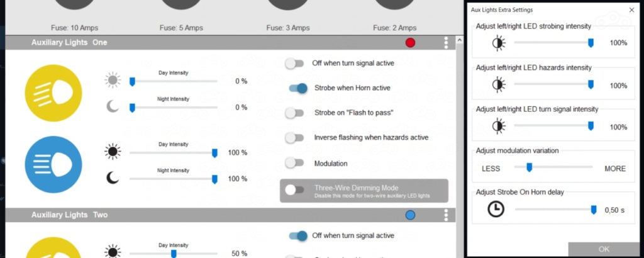Click the brightness icon for LED hazards intensity

coord(498,85)
